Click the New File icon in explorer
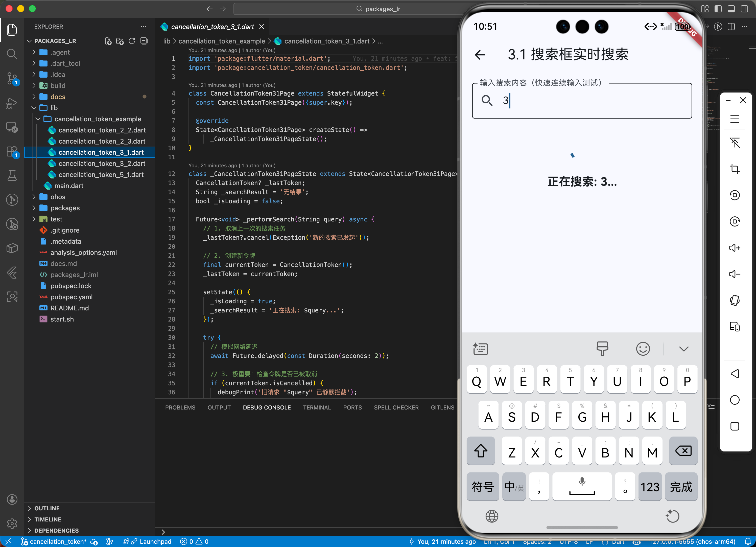756x547 pixels. click(108, 41)
